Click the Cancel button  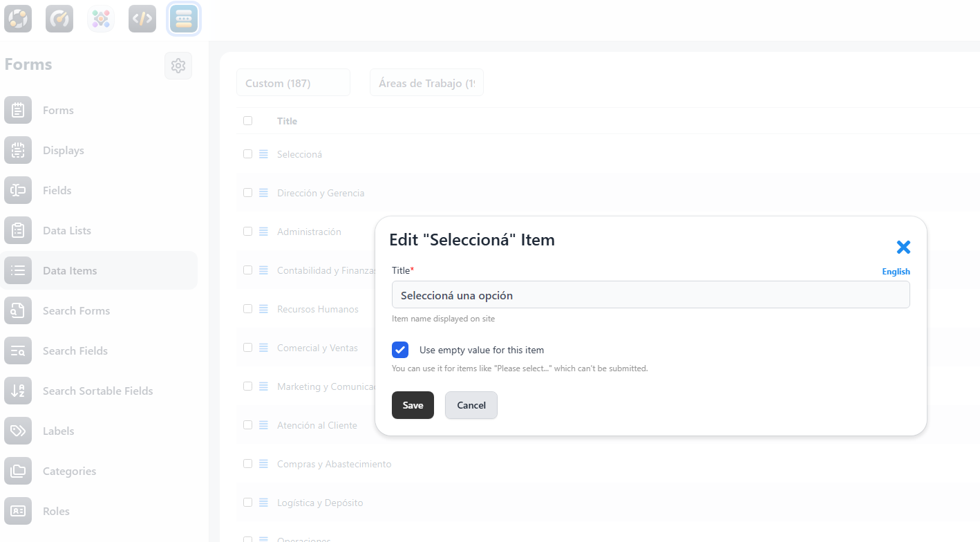(471, 405)
